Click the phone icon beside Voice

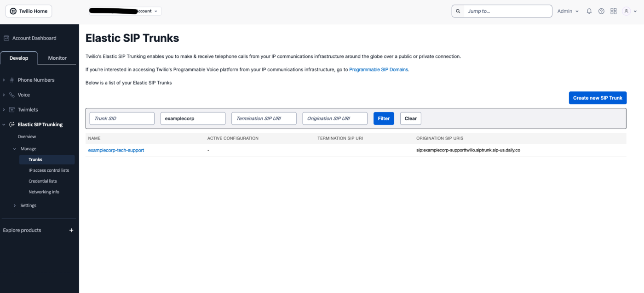click(x=12, y=95)
